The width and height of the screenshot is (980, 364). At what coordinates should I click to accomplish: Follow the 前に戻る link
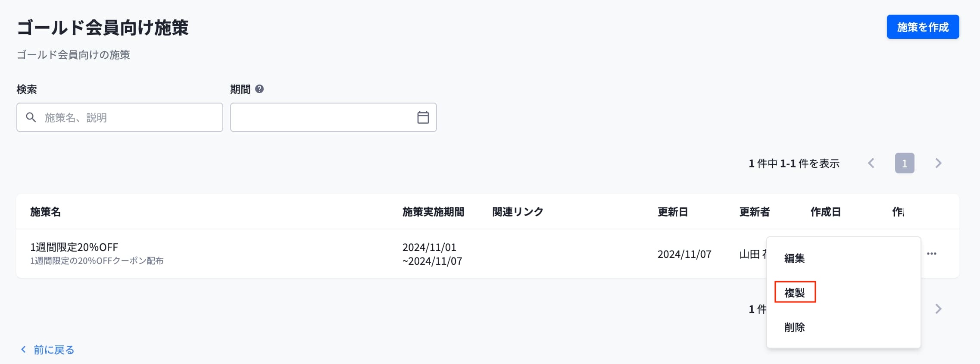[x=54, y=350]
